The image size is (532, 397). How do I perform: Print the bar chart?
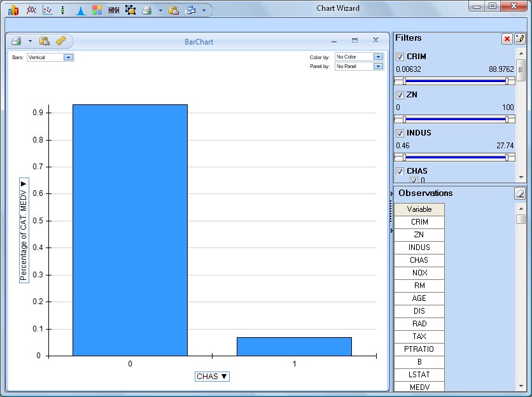16,40
